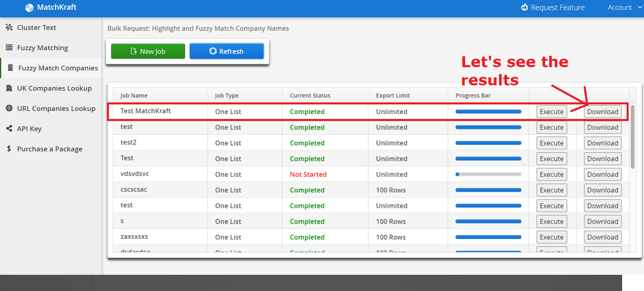The height and width of the screenshot is (291, 644).
Task: Click the flame icon beside Request Feature
Action: click(x=525, y=7)
